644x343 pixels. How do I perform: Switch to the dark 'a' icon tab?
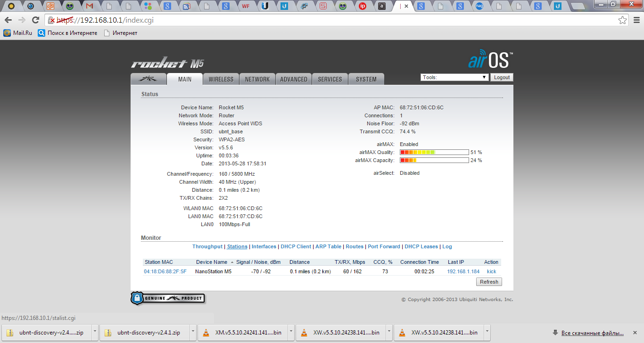click(382, 6)
